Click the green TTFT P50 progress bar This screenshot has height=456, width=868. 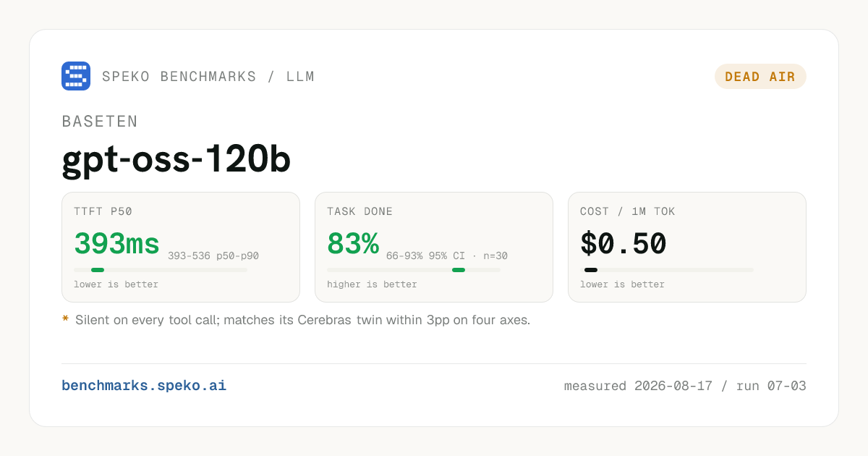tap(98, 270)
